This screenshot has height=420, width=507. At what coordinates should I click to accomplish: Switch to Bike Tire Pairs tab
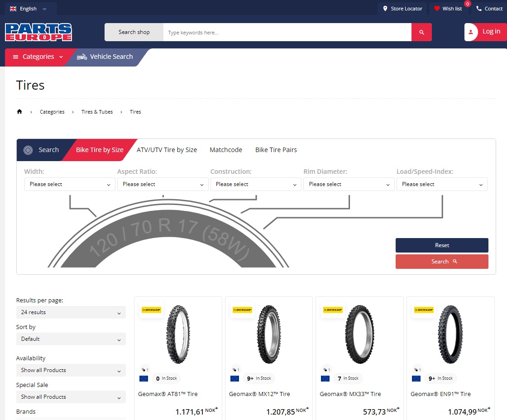tap(276, 150)
